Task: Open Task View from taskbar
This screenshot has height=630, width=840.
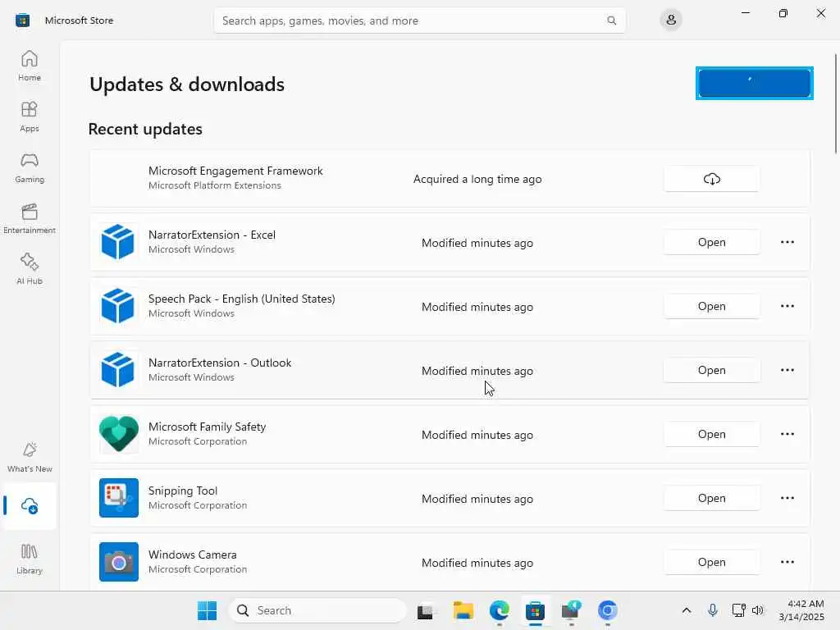Action: coord(427,610)
